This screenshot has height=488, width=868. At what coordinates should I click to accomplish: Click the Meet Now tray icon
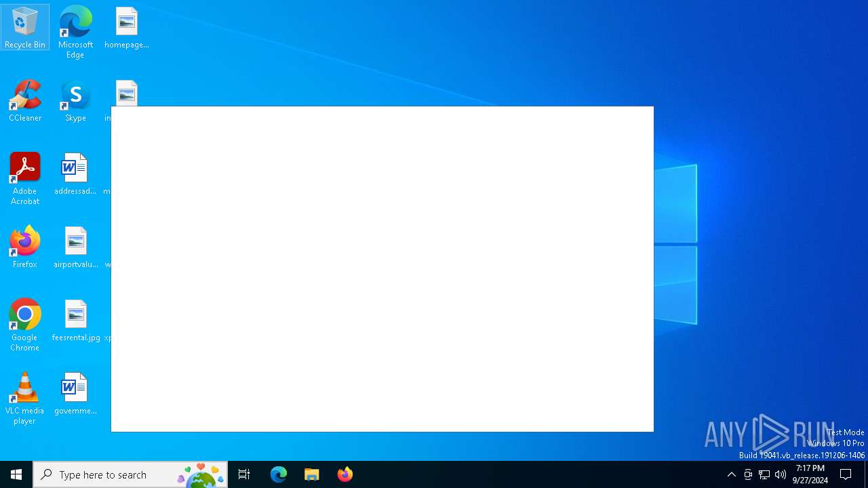pos(748,474)
